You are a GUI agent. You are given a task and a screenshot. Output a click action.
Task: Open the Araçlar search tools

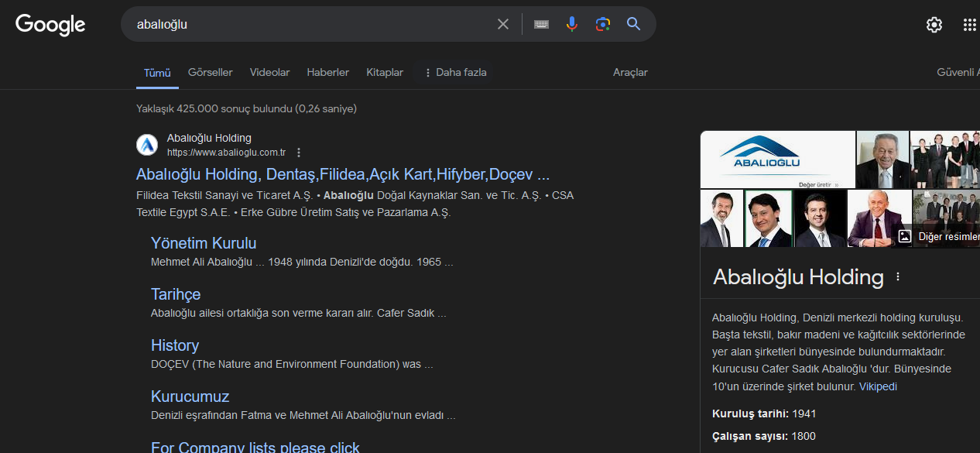coord(630,72)
